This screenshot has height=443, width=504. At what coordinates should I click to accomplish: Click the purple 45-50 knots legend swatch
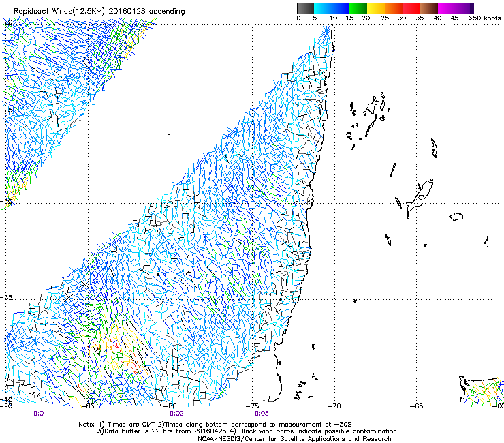tap(464, 8)
